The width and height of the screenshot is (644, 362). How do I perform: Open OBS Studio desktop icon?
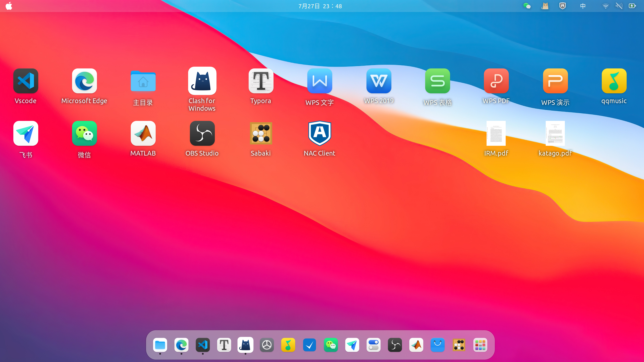click(x=202, y=133)
